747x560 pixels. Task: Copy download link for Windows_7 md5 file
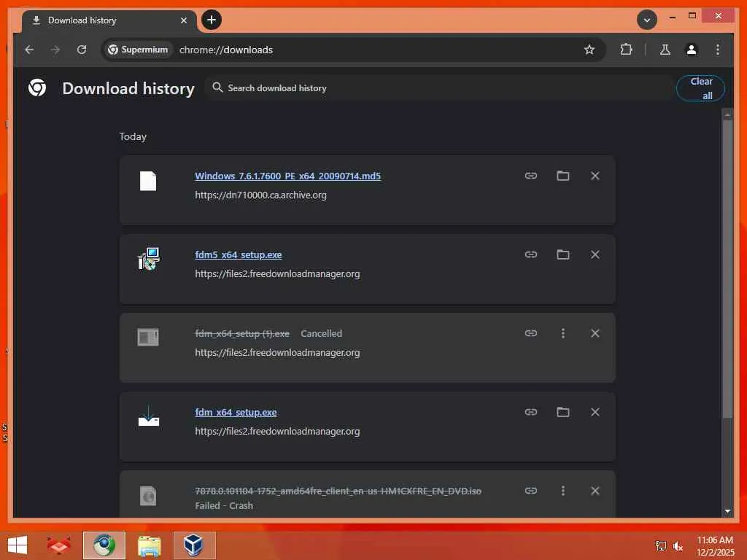click(531, 176)
